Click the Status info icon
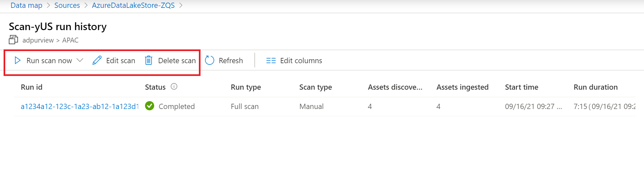Viewport: 644px width, 181px height. point(174,87)
